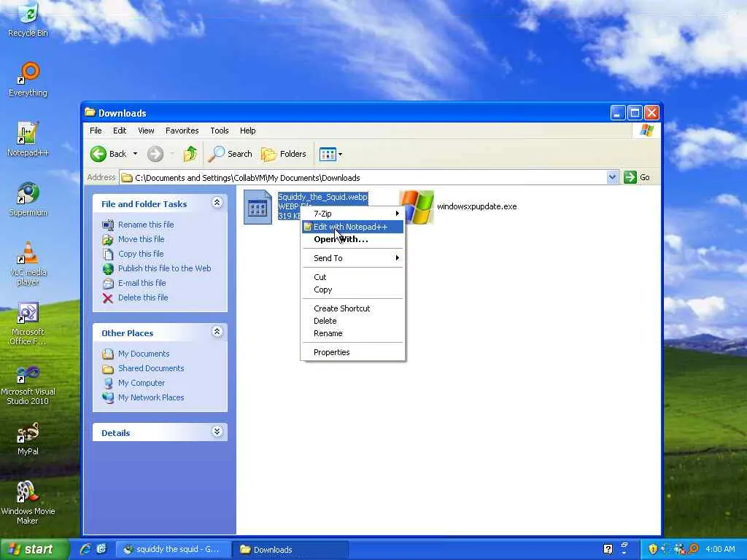Screen dimensions: 747x560
Task: Choose Open With... in context menu
Action: [x=352, y=239]
